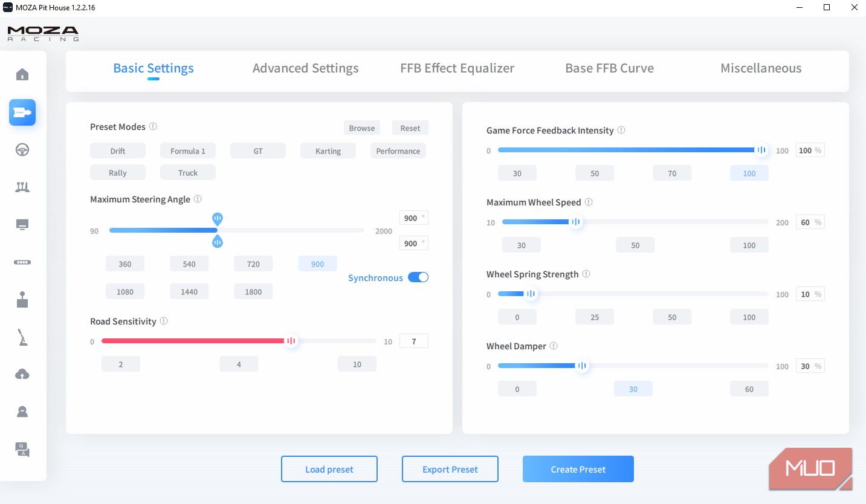Open the dash display settings icon
Viewport: 866px width, 504px height.
pyautogui.click(x=22, y=225)
